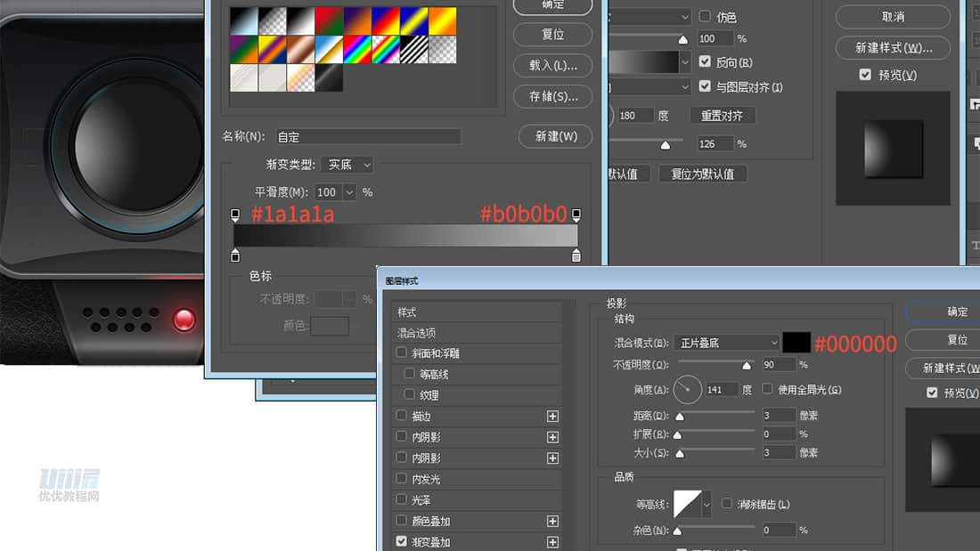Select the diagonal stripes transparent preset

click(x=413, y=49)
